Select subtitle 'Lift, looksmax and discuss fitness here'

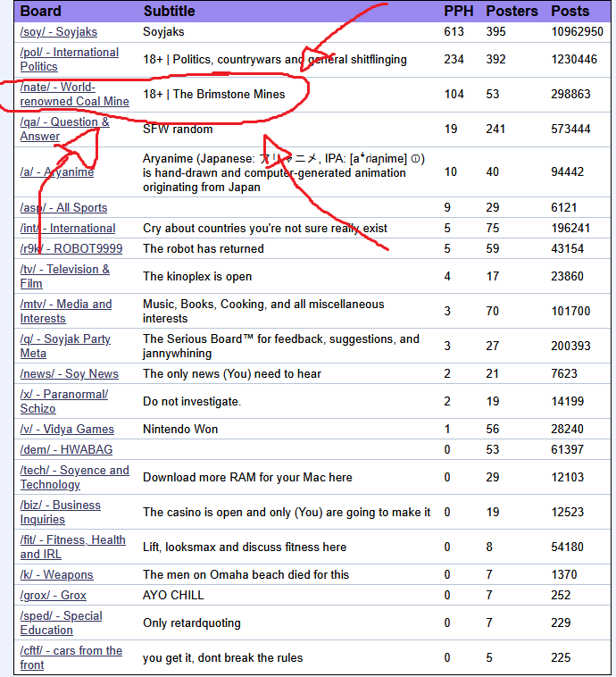(x=245, y=547)
